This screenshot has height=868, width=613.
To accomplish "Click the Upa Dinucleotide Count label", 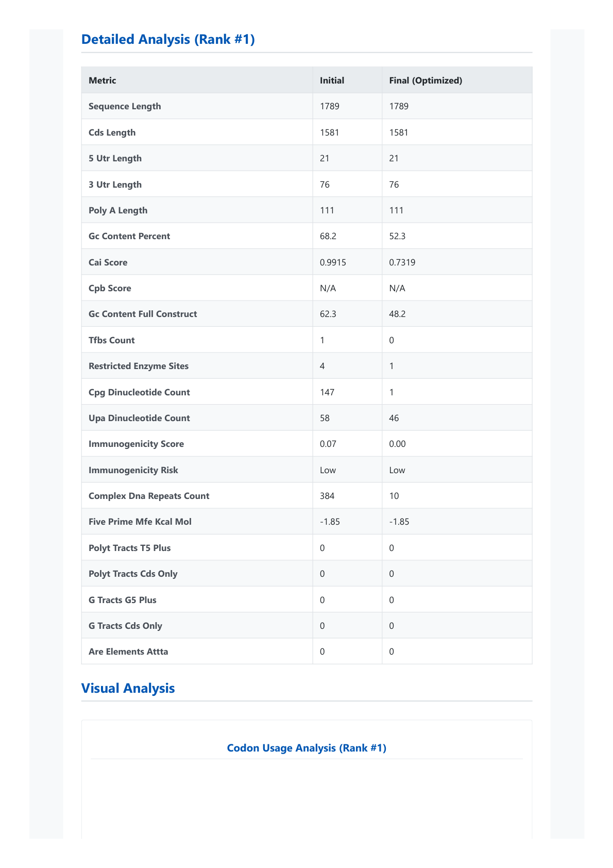I will point(139,418).
